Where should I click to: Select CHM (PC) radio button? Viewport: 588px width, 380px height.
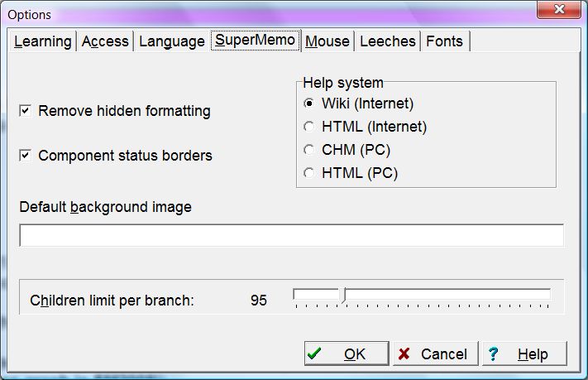coord(309,150)
